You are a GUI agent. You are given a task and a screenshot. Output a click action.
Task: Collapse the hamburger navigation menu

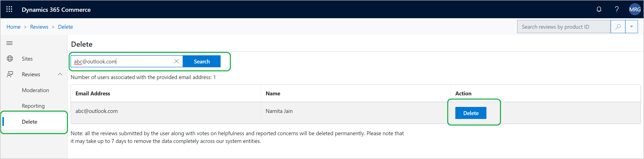(x=9, y=43)
